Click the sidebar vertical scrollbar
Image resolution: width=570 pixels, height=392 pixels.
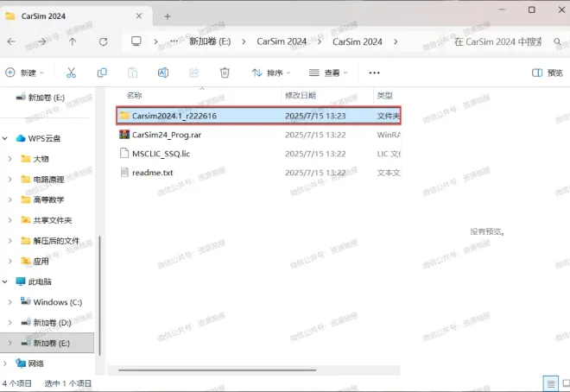99,294
